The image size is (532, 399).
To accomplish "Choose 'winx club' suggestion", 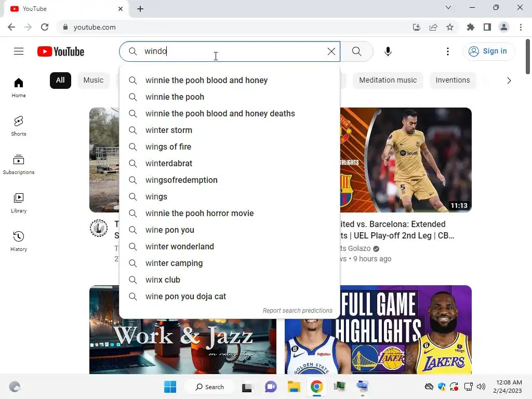I will click(230, 280).
